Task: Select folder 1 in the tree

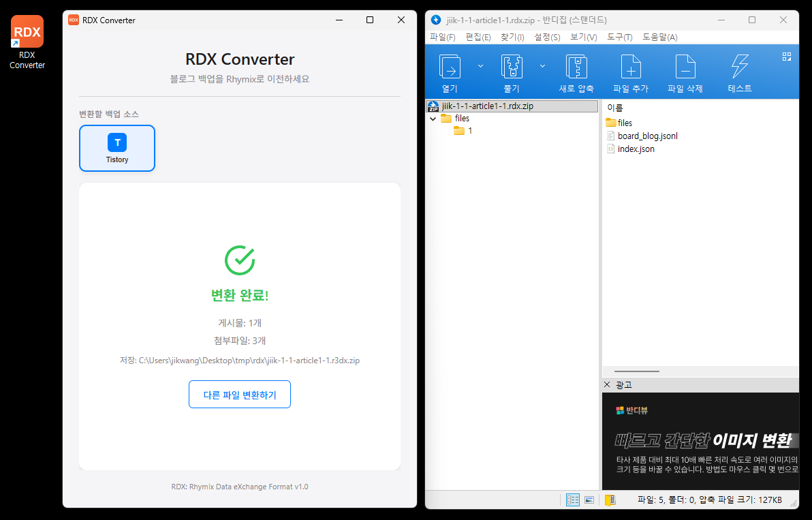Action: [463, 131]
